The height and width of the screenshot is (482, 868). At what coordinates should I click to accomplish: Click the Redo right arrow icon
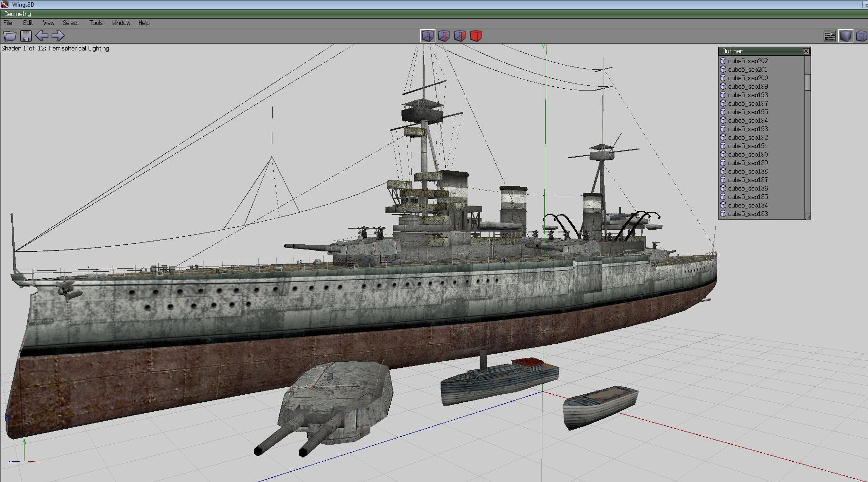pos(58,36)
